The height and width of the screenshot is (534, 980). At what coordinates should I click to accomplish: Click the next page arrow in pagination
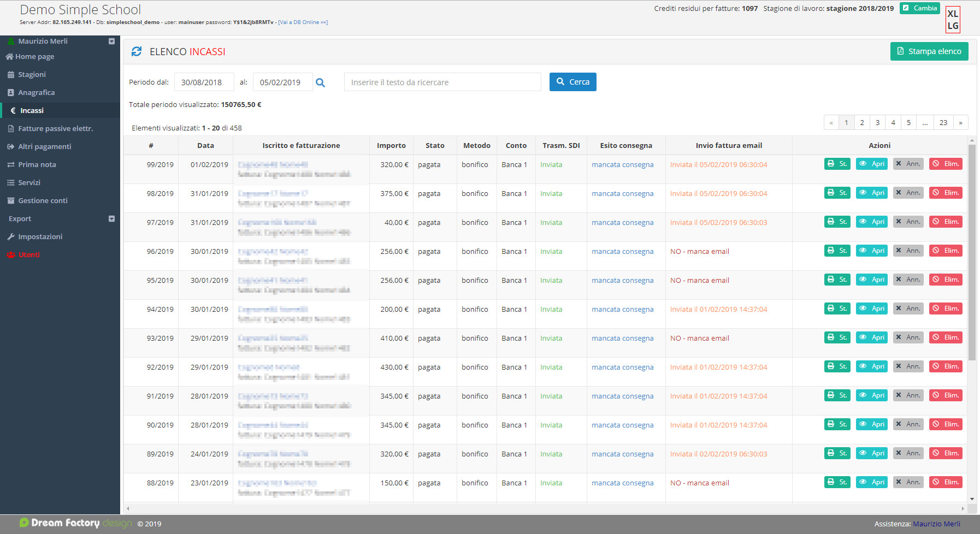click(960, 122)
